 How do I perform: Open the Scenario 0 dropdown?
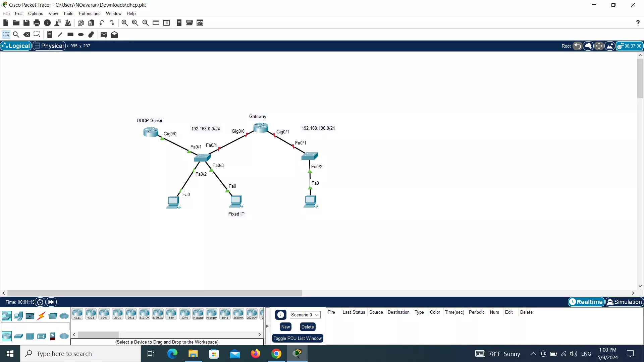pyautogui.click(x=305, y=315)
